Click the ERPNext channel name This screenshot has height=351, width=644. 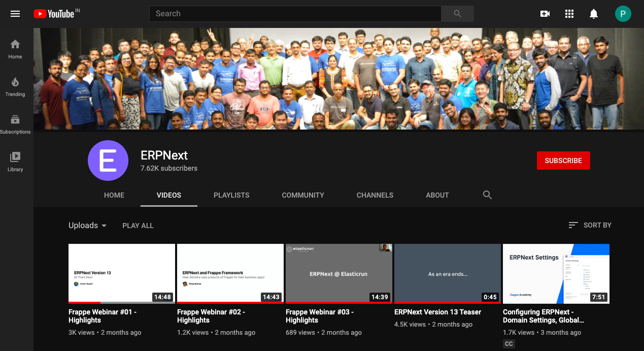click(x=164, y=155)
